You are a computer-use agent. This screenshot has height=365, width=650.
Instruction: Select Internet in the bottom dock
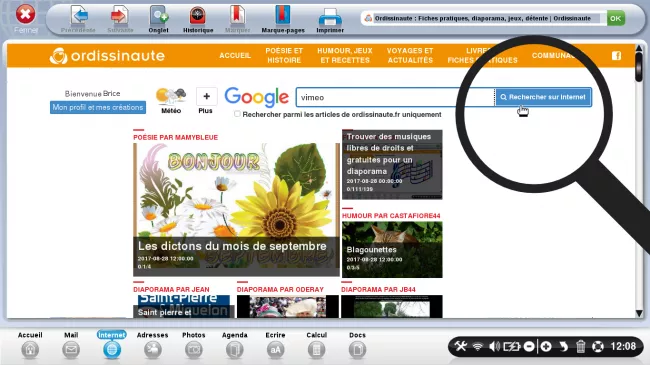point(112,345)
